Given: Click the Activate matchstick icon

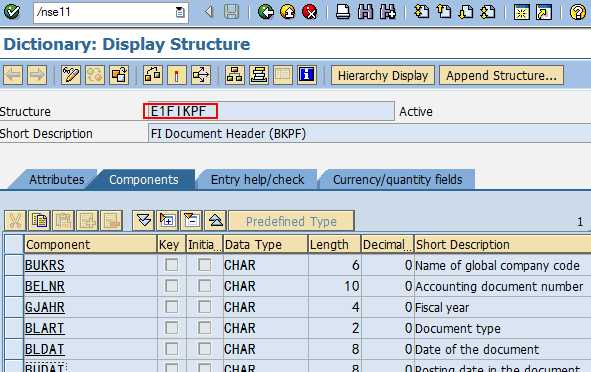Looking at the screenshot, I should click(x=176, y=75).
